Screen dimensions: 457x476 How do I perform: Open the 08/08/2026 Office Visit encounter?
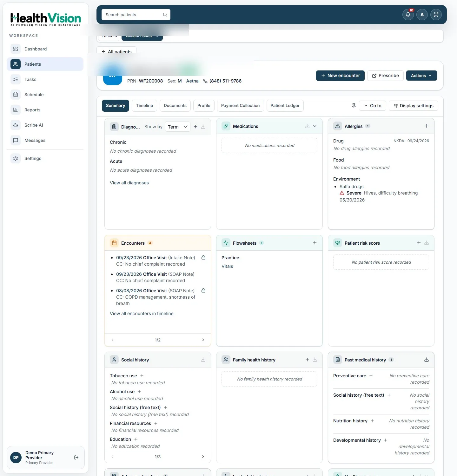155,291
